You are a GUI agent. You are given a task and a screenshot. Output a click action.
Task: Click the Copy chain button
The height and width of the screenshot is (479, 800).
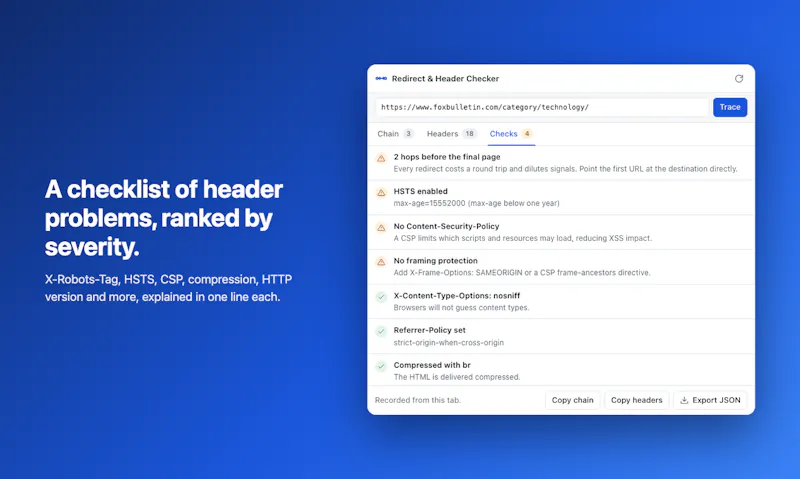[572, 400]
